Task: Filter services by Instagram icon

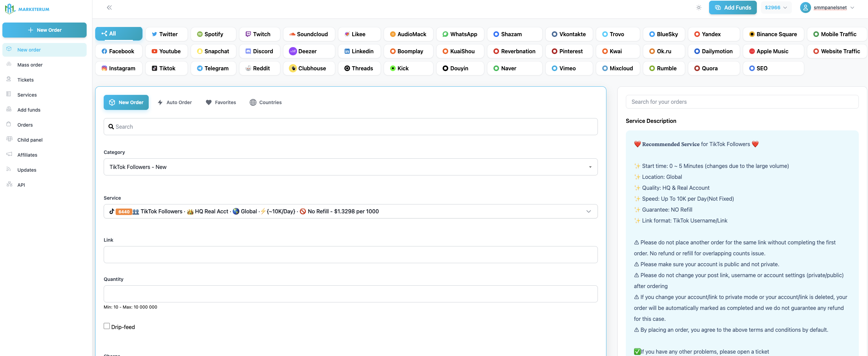Action: point(104,68)
